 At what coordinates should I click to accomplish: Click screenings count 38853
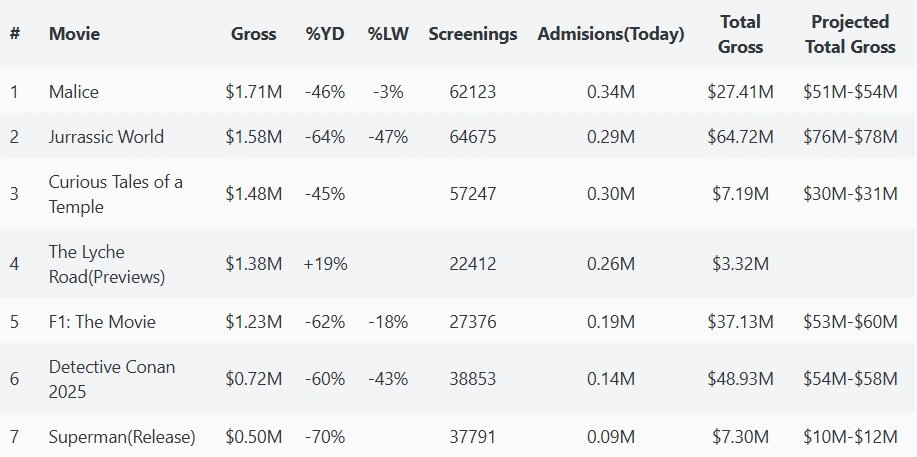pyautogui.click(x=473, y=379)
